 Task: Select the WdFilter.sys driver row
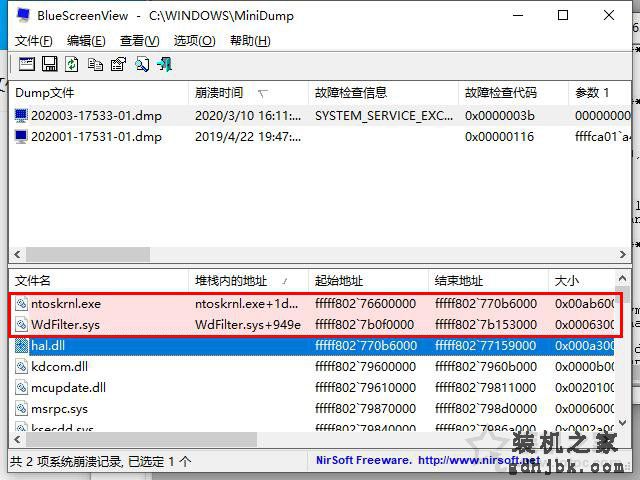(x=314, y=324)
